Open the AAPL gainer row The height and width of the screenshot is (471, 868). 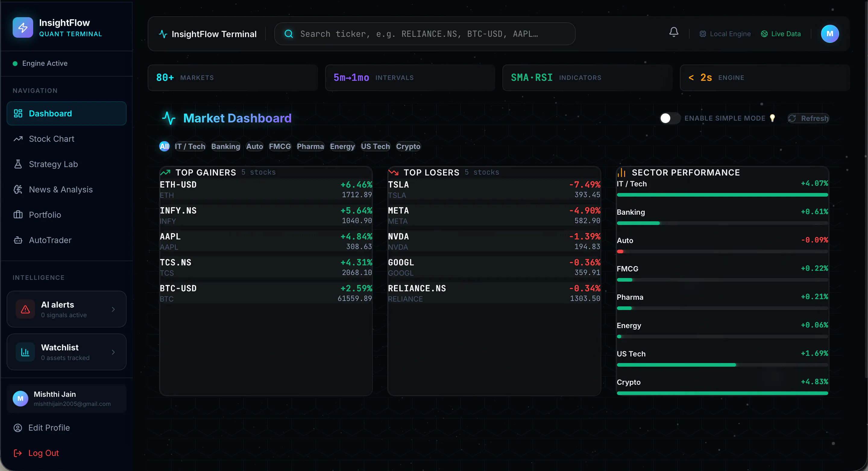pyautogui.click(x=266, y=242)
